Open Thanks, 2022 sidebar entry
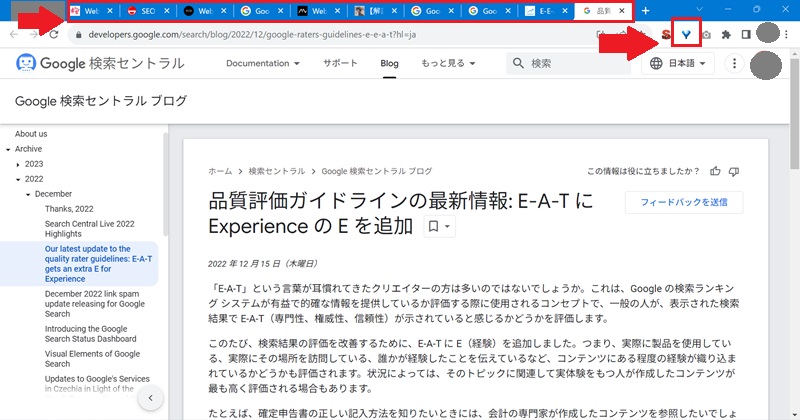 [69, 209]
